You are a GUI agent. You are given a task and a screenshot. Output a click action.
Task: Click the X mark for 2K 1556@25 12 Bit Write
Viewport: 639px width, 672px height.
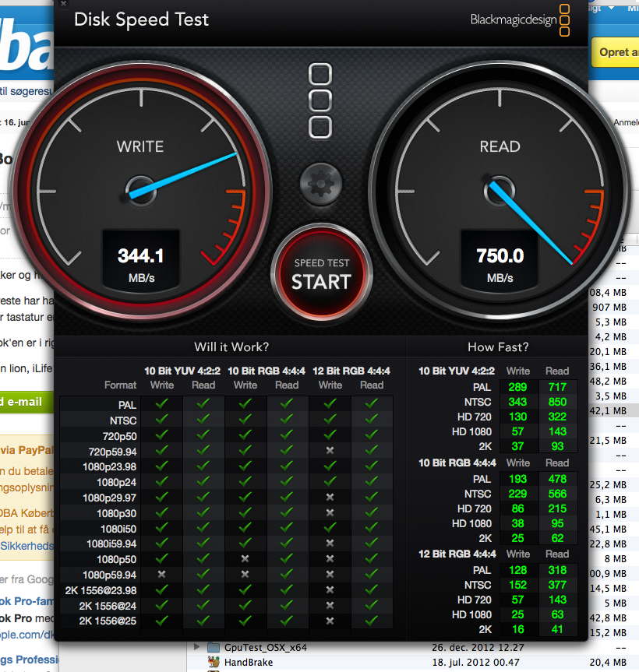coord(330,621)
